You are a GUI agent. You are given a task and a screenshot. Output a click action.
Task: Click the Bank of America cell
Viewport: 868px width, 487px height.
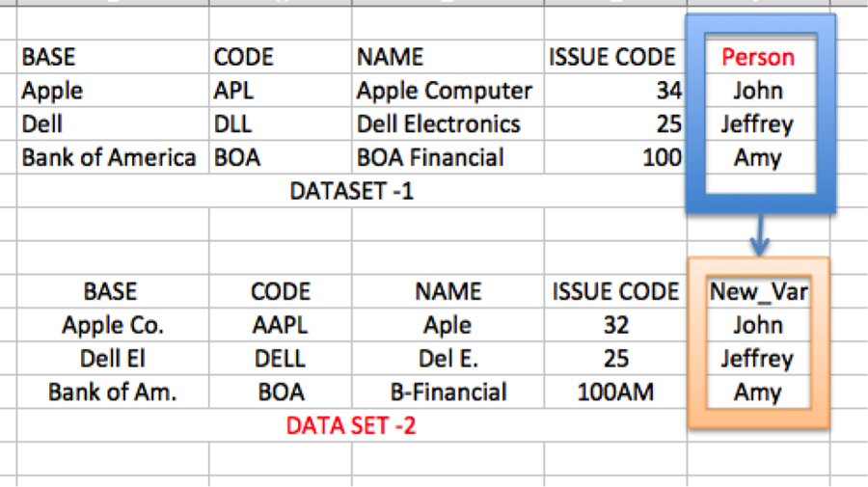coord(109,157)
